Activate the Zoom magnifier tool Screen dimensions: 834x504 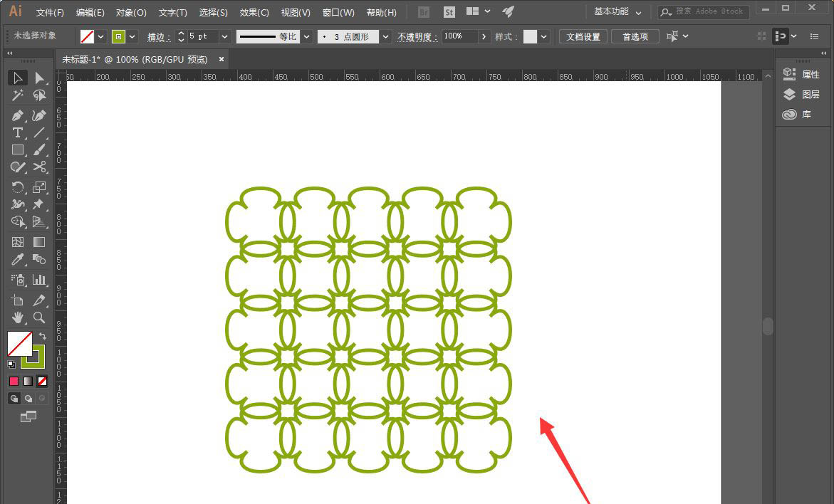coord(39,317)
